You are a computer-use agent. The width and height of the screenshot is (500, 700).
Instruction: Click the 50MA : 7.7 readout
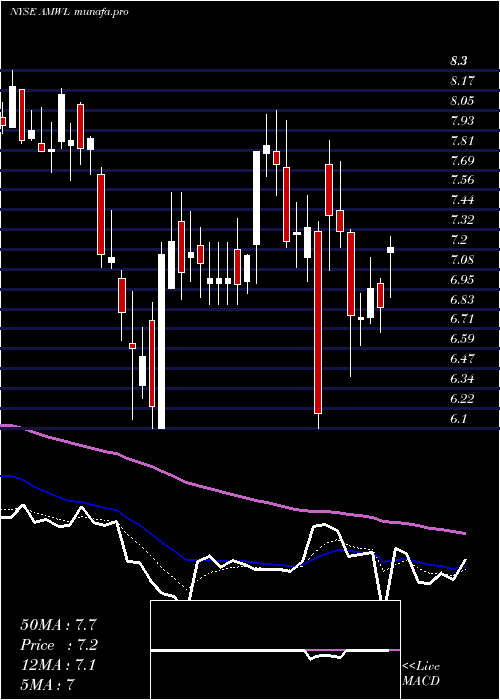58,625
